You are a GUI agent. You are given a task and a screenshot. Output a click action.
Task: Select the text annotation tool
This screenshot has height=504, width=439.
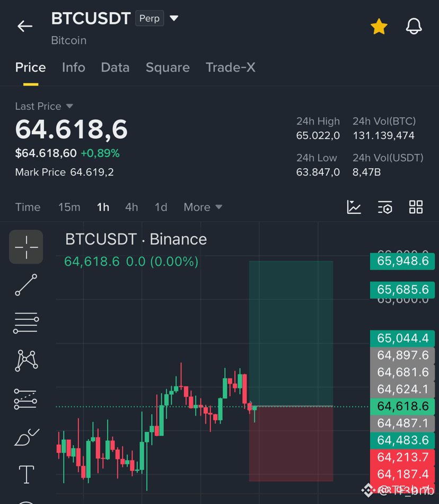(27, 474)
